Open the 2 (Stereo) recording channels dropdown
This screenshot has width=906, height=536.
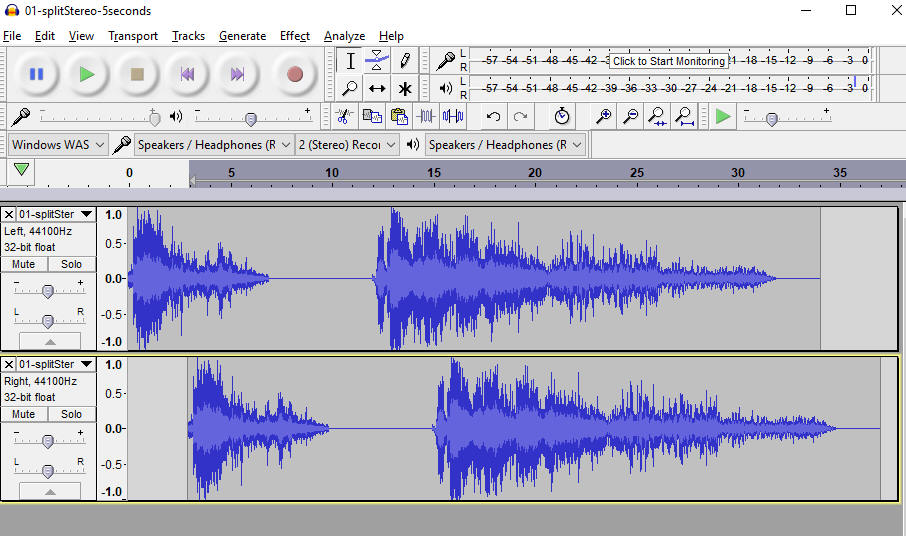[x=347, y=145]
